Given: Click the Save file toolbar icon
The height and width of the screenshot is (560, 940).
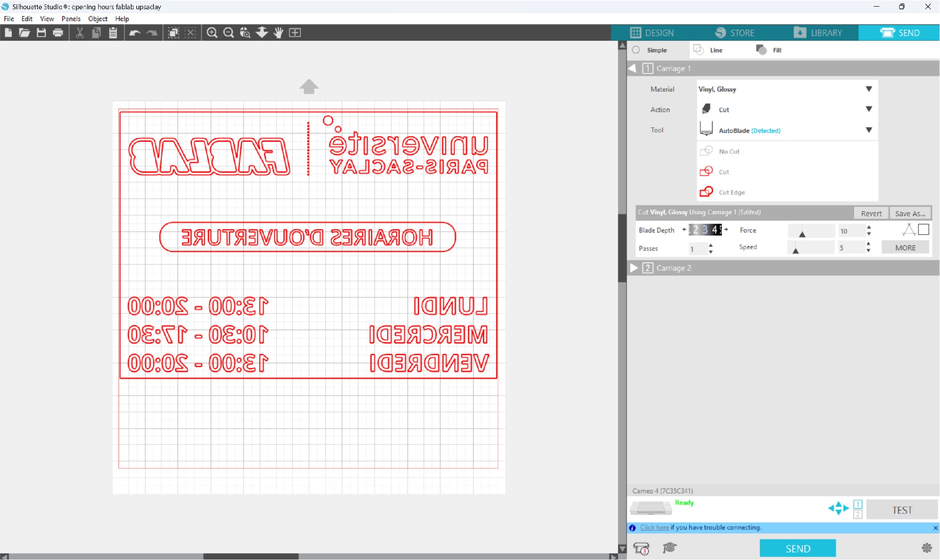Looking at the screenshot, I should 41,33.
